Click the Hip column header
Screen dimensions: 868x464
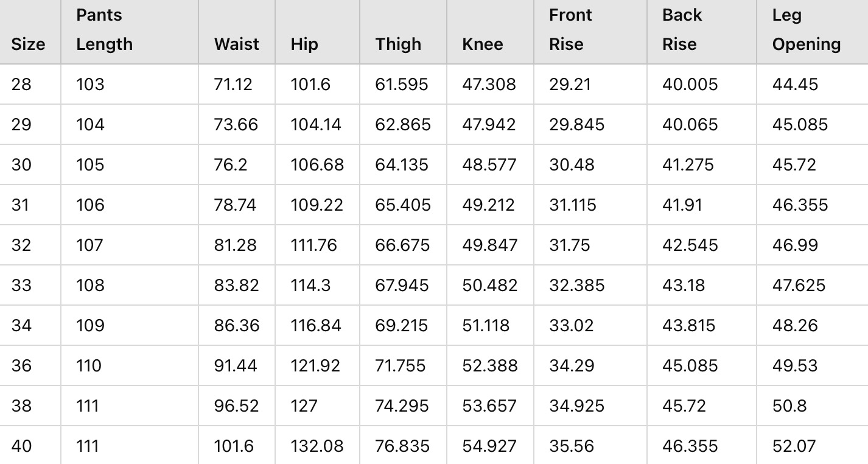click(x=304, y=44)
